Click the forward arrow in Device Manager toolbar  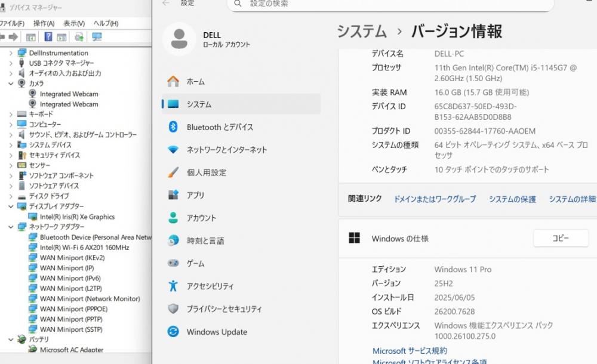(13, 37)
